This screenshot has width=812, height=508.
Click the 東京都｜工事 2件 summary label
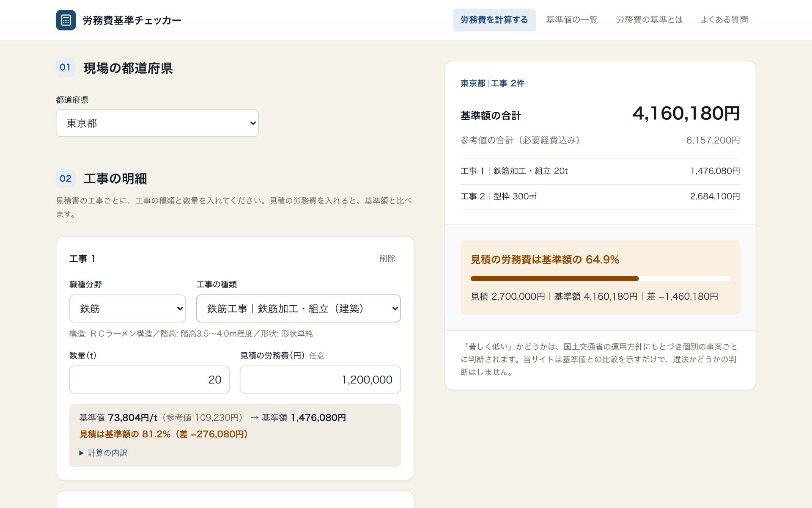[x=492, y=83]
